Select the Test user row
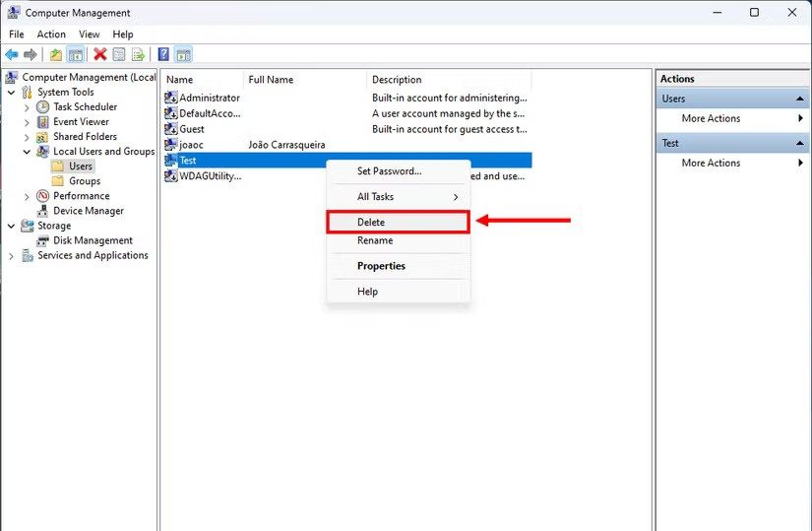This screenshot has height=531, width=812. (347, 161)
